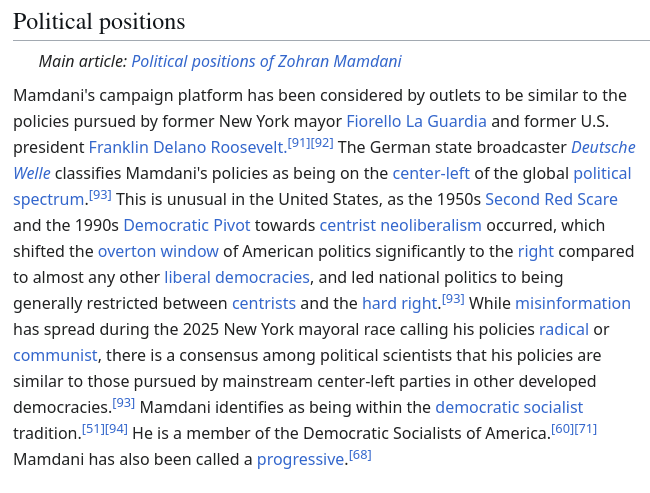Jump to citation 91 footnote

pos(299,143)
